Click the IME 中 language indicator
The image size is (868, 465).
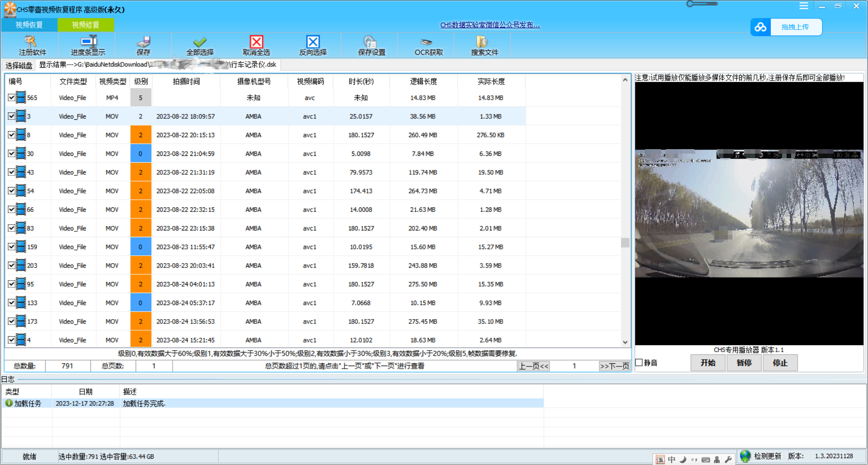coord(672,460)
